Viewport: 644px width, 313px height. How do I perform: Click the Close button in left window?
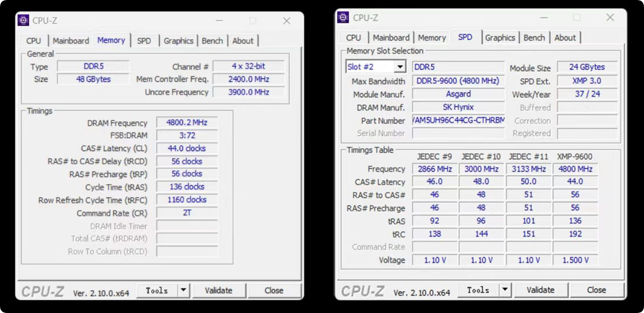(274, 291)
